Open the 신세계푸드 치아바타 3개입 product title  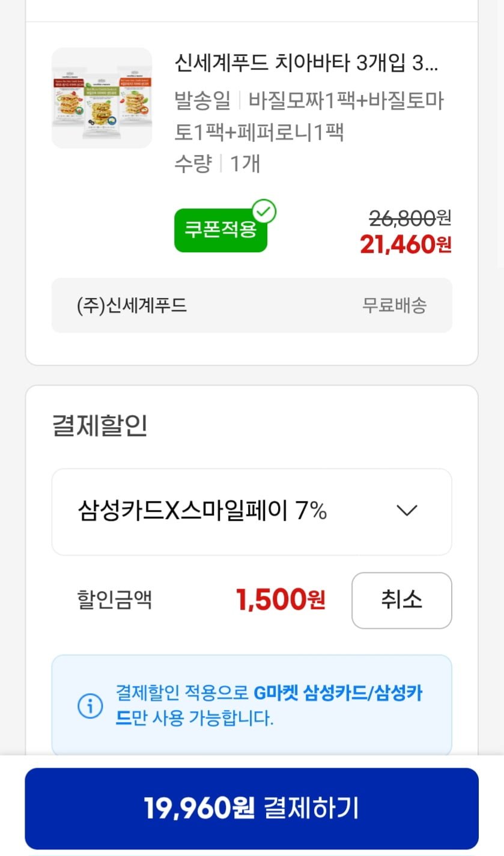[306, 62]
